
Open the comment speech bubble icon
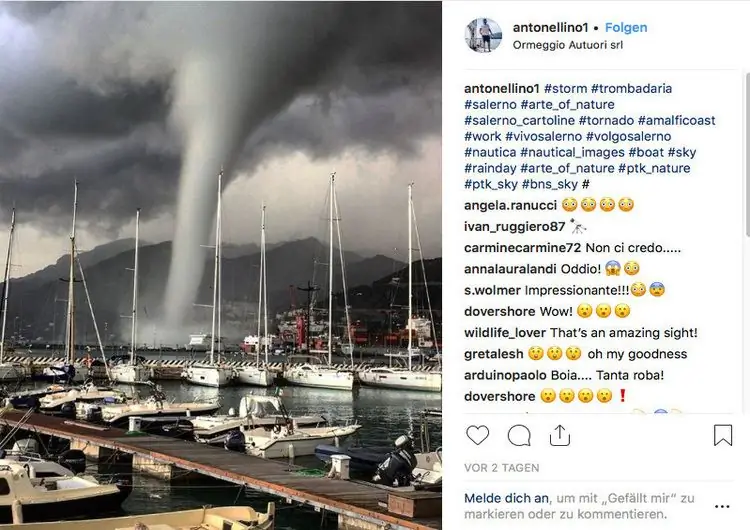[519, 436]
